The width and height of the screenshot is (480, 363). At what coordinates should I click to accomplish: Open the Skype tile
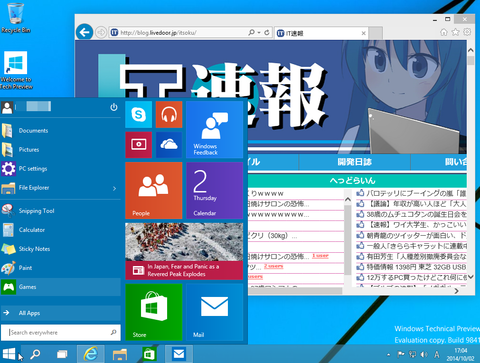click(x=138, y=115)
